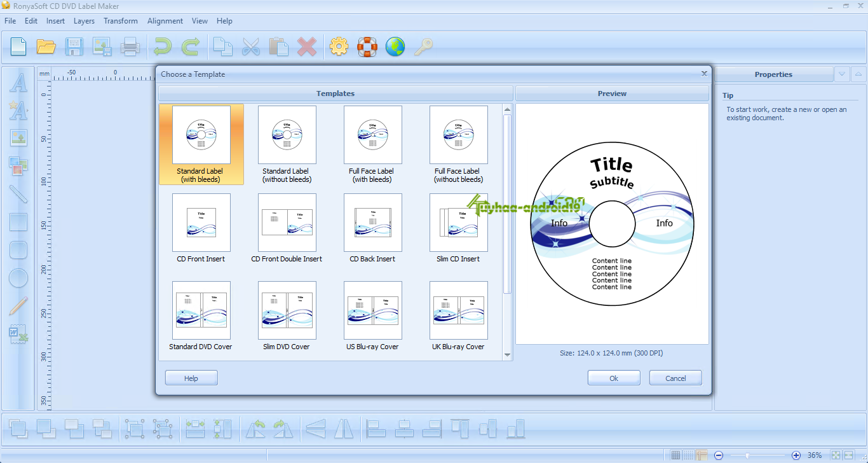Toggle the dotted grid display in the status bar

click(689, 455)
